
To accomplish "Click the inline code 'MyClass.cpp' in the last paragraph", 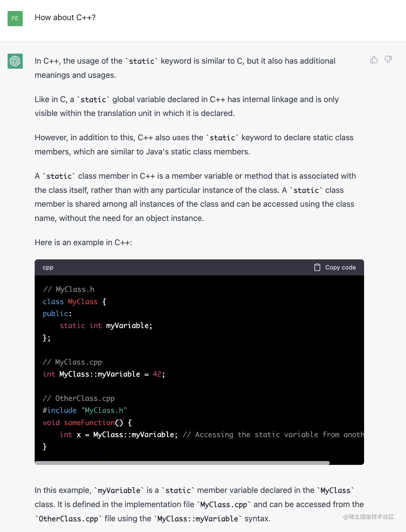I will coord(224,505).
